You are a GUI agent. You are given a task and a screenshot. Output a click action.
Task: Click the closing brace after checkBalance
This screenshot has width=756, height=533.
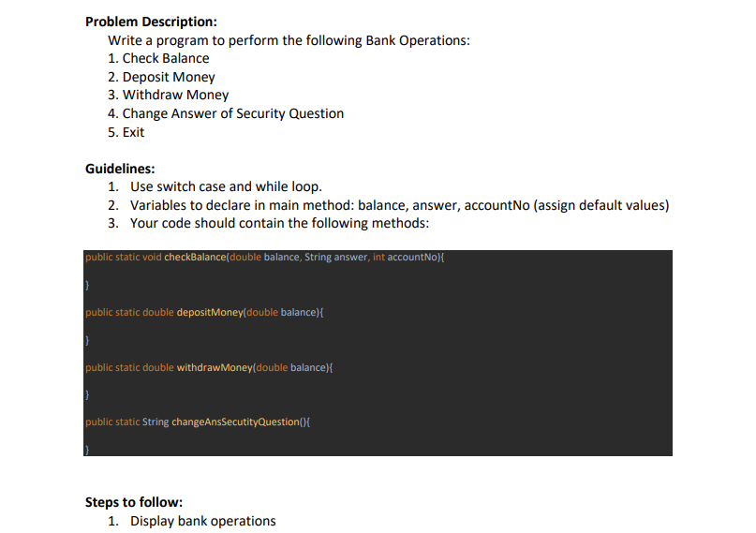87,286
